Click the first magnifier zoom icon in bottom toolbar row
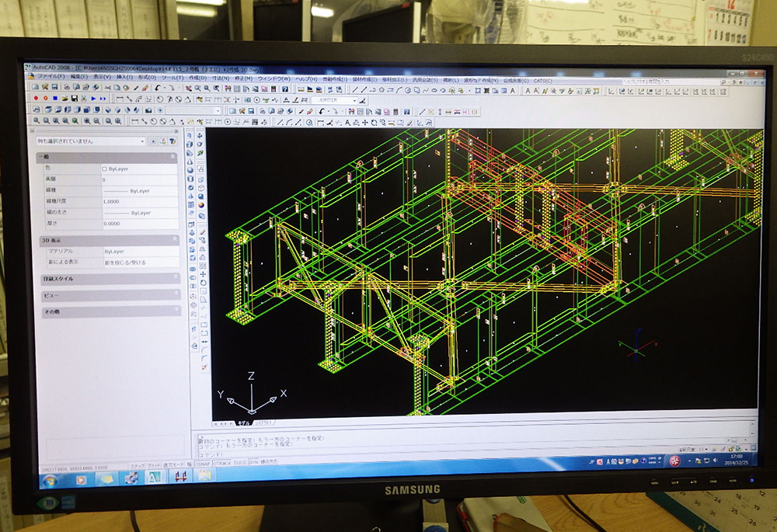This screenshot has height=532, width=777. [36, 121]
